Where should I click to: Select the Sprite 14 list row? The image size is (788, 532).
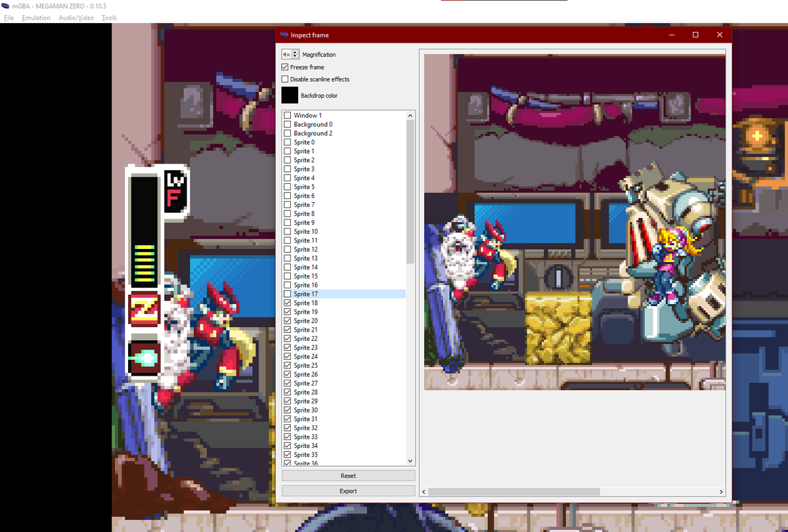click(x=344, y=267)
